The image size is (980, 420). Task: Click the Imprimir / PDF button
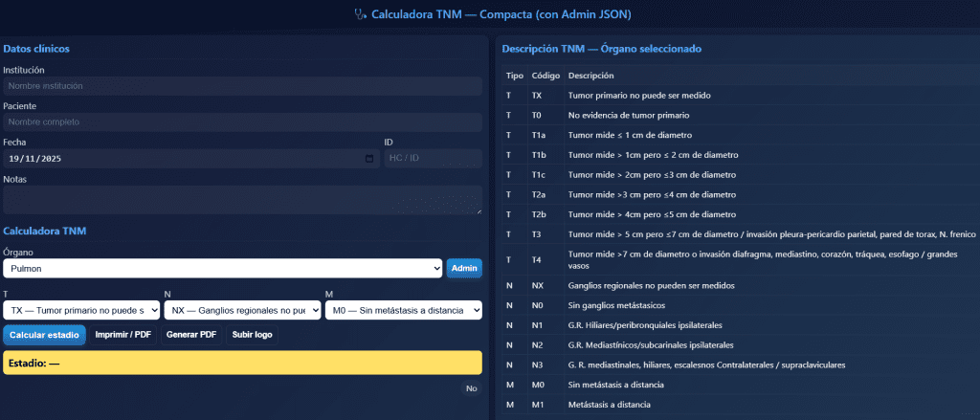(123, 335)
